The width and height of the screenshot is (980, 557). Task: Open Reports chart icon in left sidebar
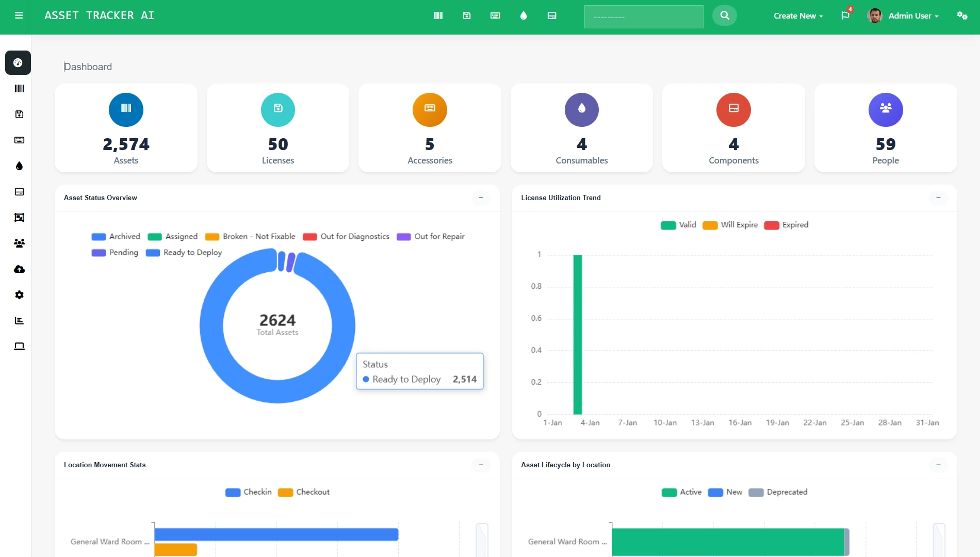click(x=19, y=321)
